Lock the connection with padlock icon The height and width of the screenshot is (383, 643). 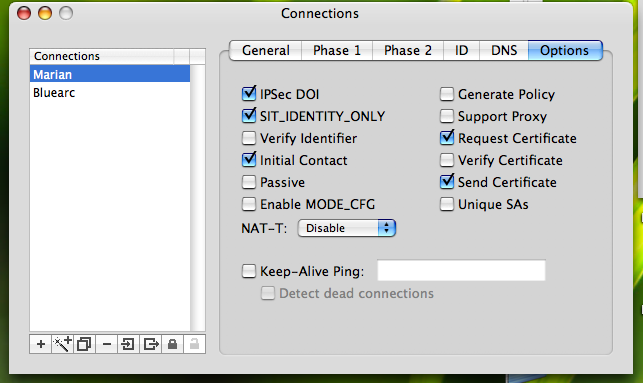coord(173,344)
